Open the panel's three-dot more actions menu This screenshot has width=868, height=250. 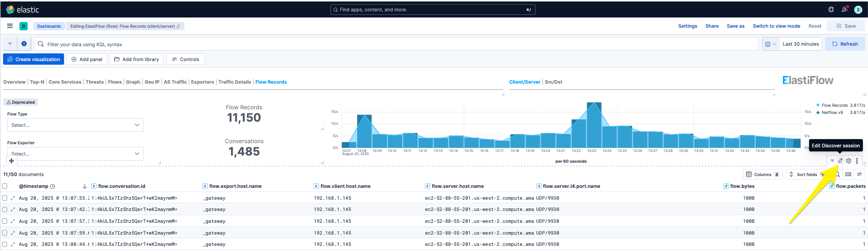(x=857, y=161)
